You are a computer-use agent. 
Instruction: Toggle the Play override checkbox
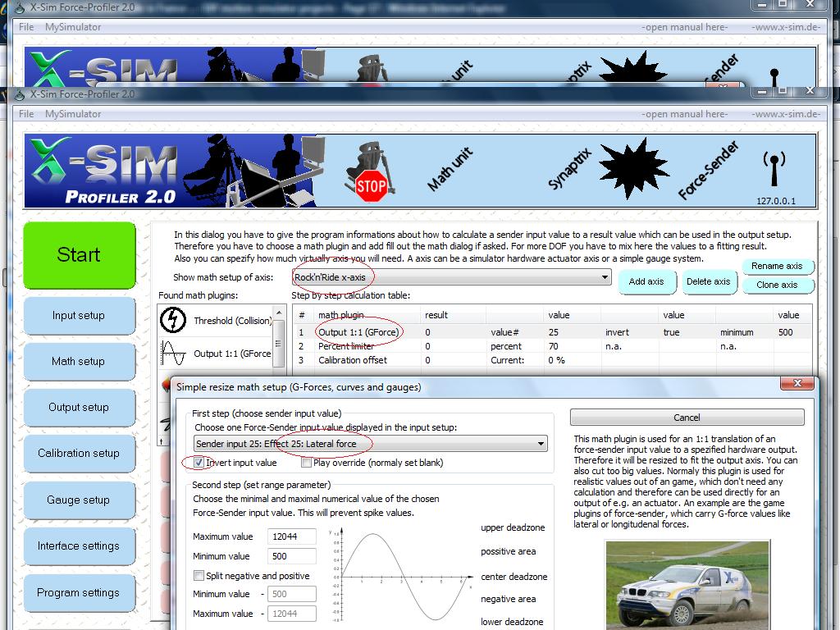coord(307,463)
